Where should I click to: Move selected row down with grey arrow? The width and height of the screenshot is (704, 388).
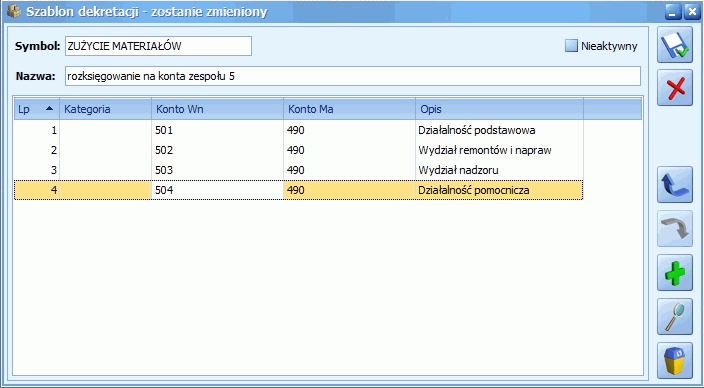coord(675,229)
